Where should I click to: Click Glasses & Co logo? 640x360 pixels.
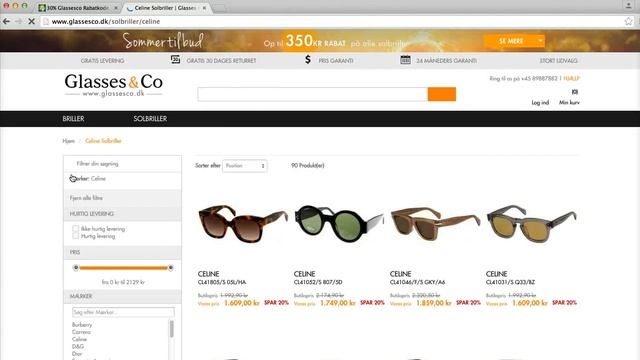pos(113,85)
